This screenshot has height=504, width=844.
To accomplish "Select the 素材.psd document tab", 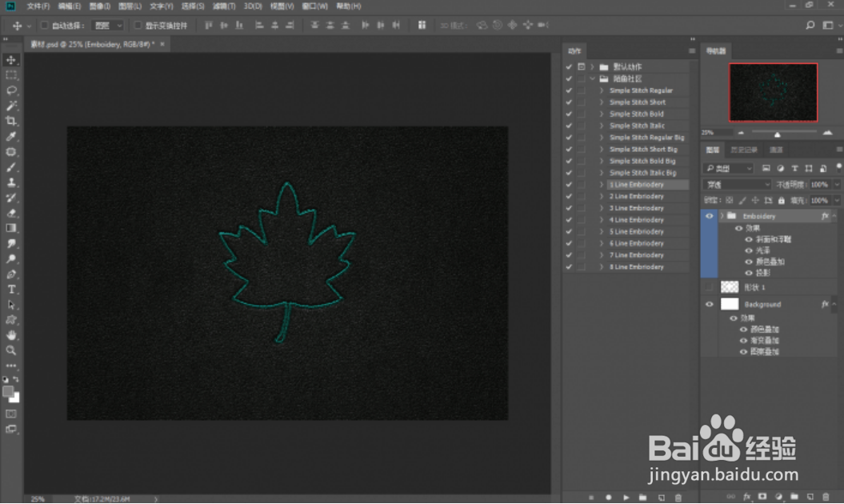I will pyautogui.click(x=91, y=44).
